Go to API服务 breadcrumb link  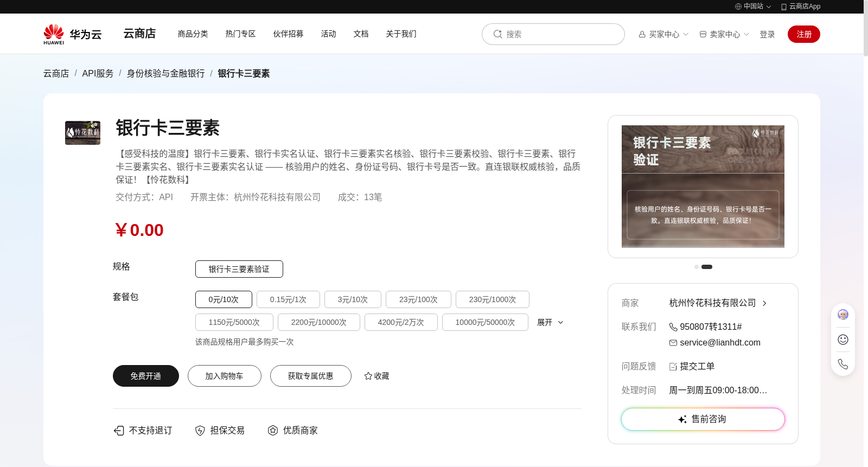(x=98, y=73)
